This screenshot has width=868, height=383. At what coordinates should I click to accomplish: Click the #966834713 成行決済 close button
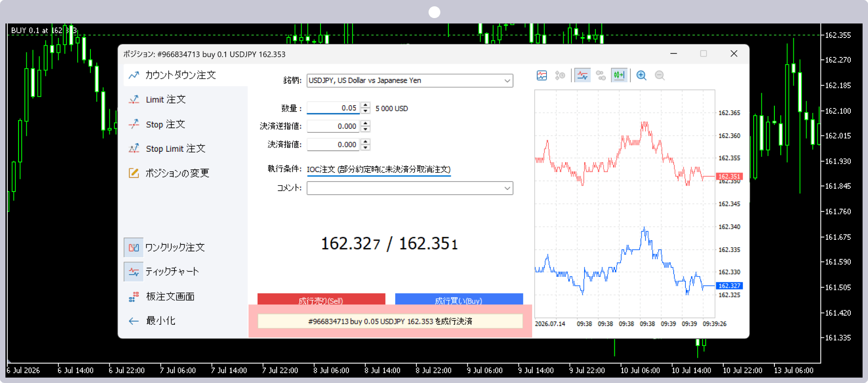(x=390, y=321)
